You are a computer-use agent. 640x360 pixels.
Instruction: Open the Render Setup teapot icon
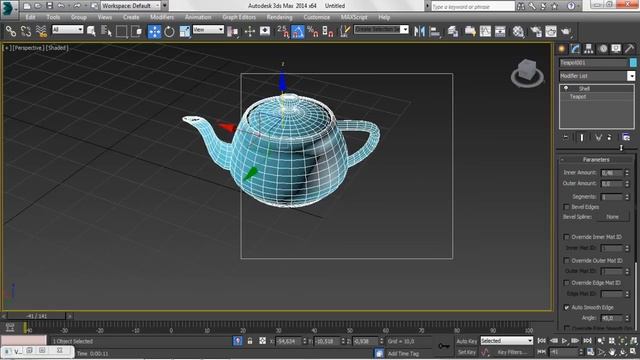536,31
